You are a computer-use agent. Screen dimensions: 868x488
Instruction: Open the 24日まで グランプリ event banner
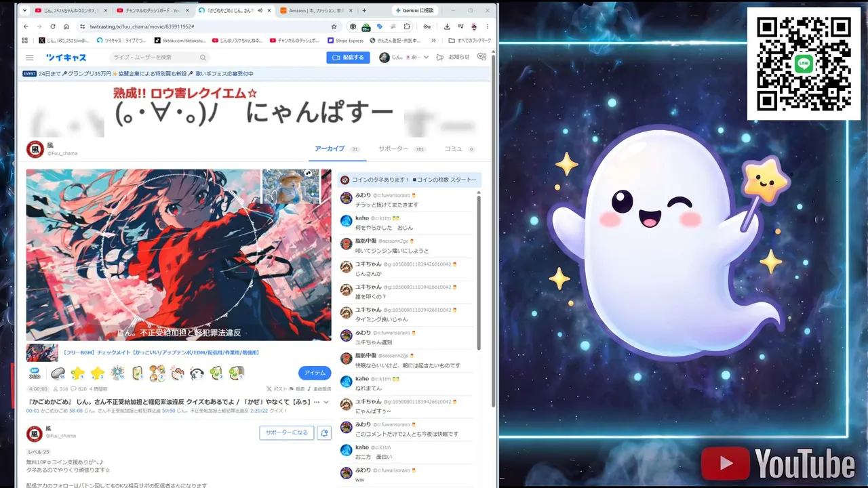pyautogui.click(x=139, y=73)
